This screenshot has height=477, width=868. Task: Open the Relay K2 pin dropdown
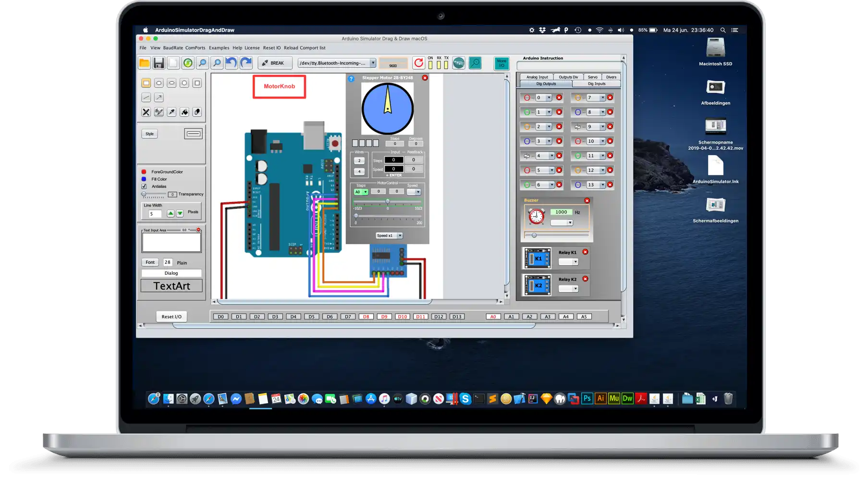(x=568, y=289)
